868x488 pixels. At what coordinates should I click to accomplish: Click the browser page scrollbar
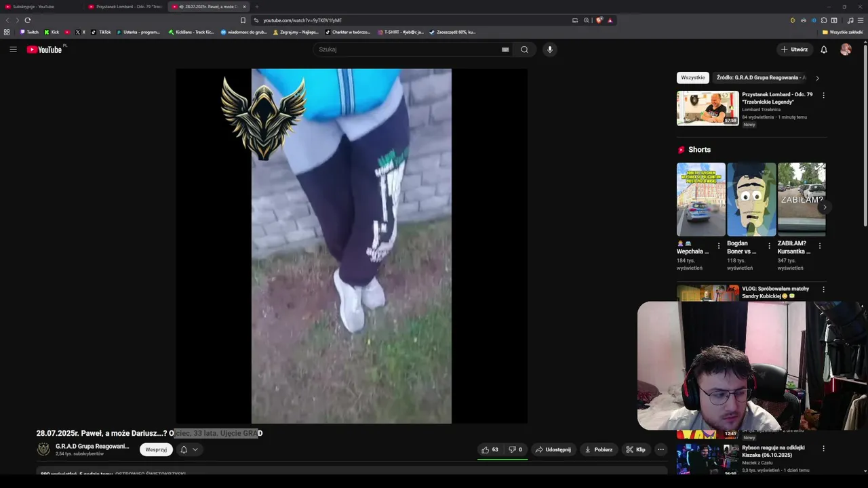(865, 136)
